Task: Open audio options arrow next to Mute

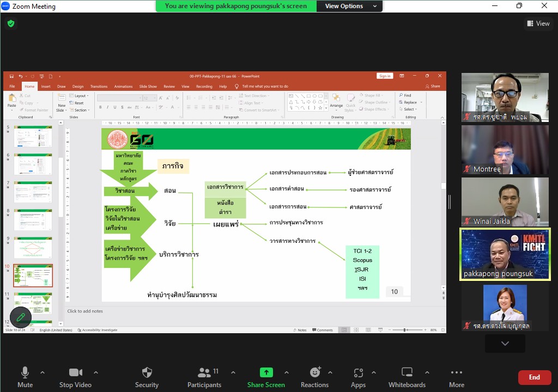Action: [43, 372]
